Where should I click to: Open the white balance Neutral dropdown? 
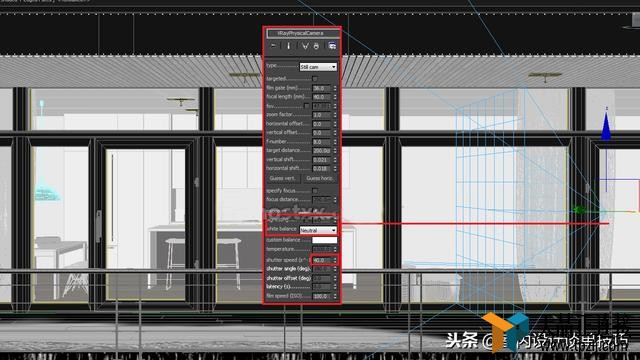[318, 230]
